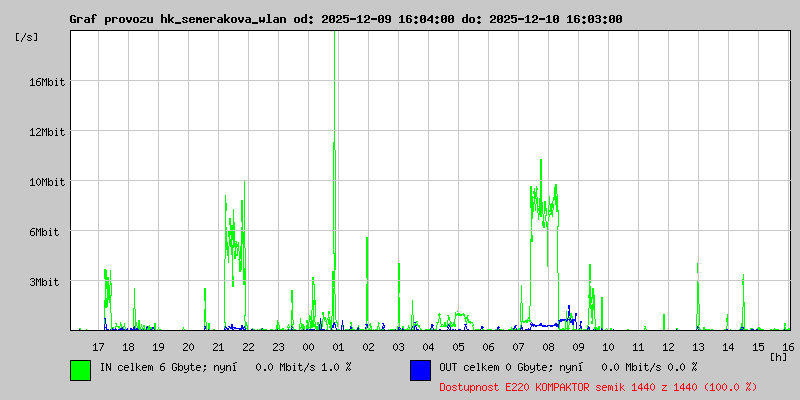The width and height of the screenshot is (800, 400).
Task: Click the hour label '20' on x-axis
Action: coord(188,347)
